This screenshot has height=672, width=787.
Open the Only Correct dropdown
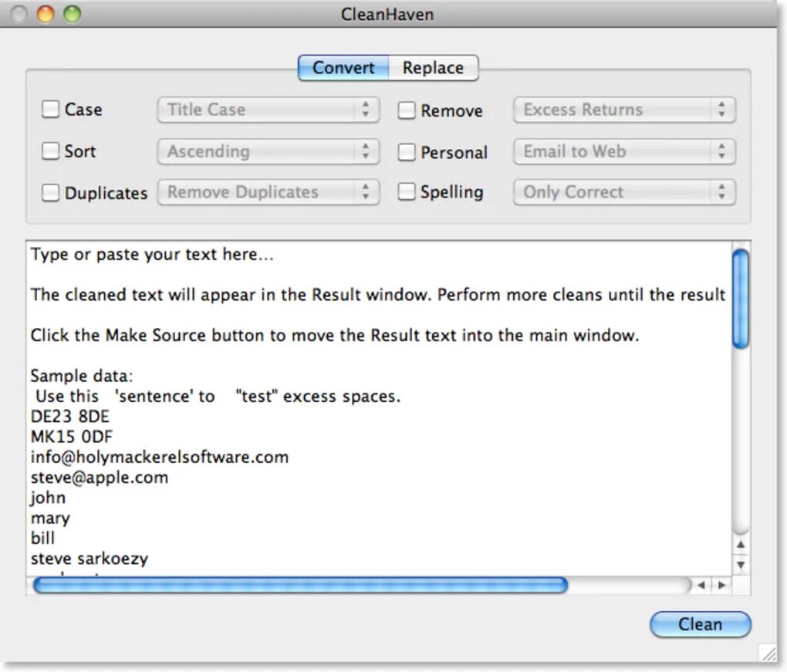[x=624, y=191]
